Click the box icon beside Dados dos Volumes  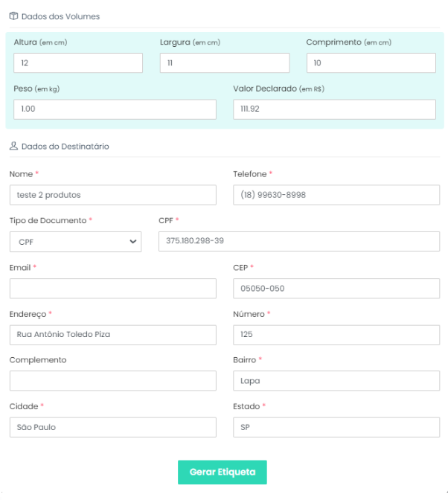pyautogui.click(x=13, y=16)
